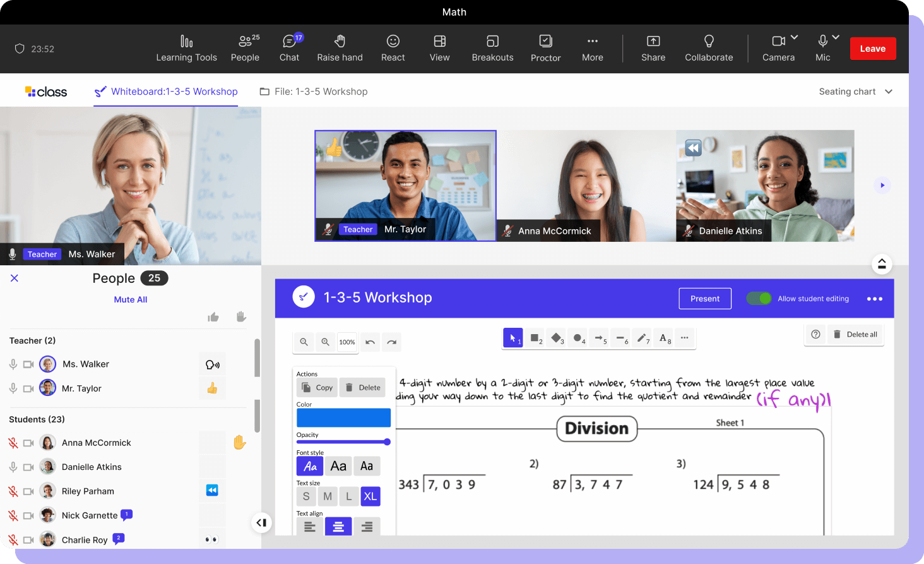Unmute Anna McCormick's microphone in list
This screenshot has width=924, height=564.
click(13, 443)
